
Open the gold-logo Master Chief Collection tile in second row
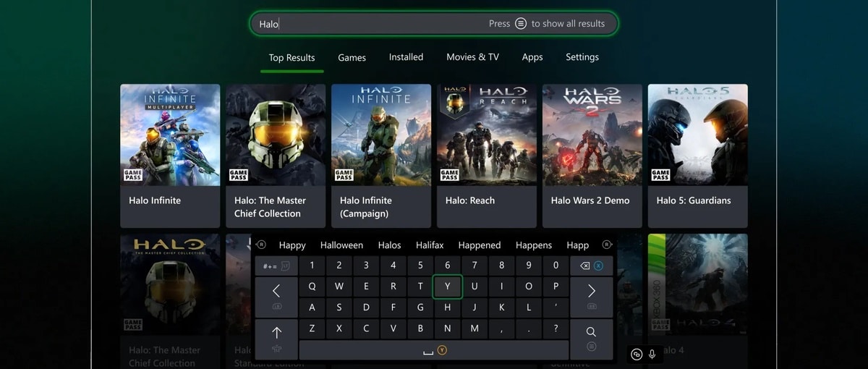pyautogui.click(x=170, y=301)
